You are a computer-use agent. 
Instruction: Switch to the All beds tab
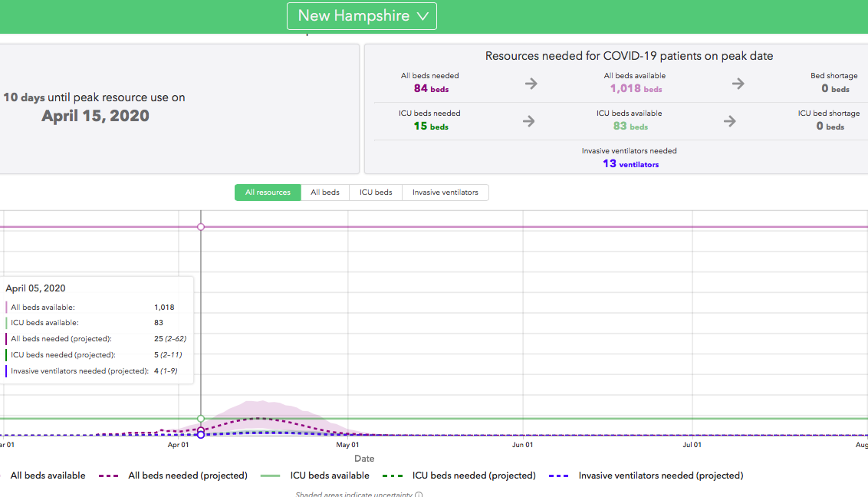[325, 193]
